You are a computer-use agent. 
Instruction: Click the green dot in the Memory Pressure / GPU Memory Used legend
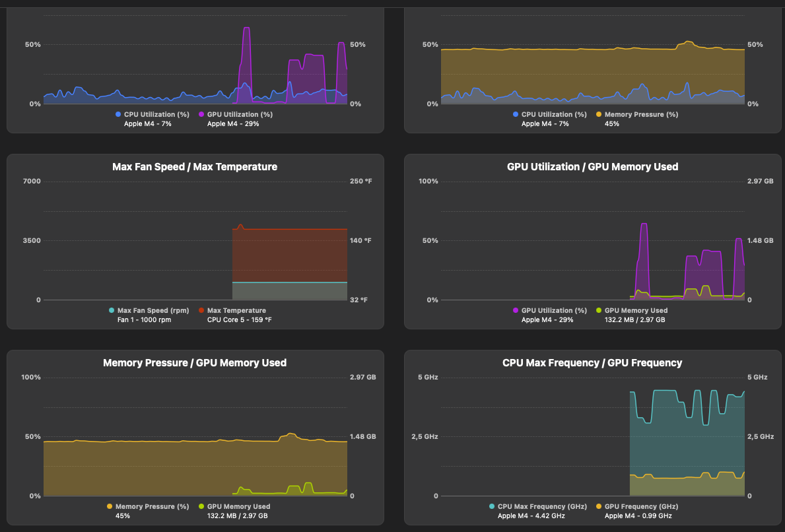coord(201,506)
